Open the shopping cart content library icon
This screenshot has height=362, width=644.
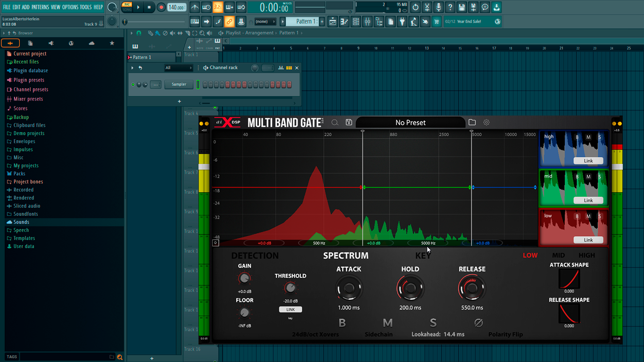point(437,22)
